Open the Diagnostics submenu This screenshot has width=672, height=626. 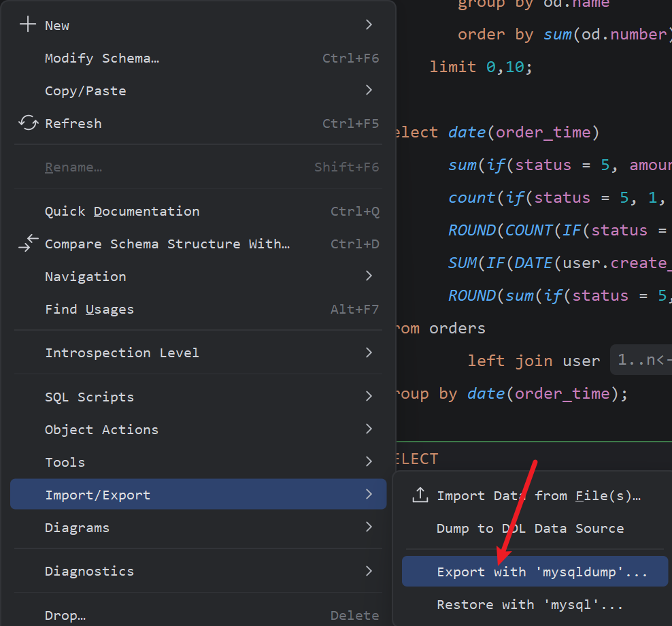(x=199, y=571)
